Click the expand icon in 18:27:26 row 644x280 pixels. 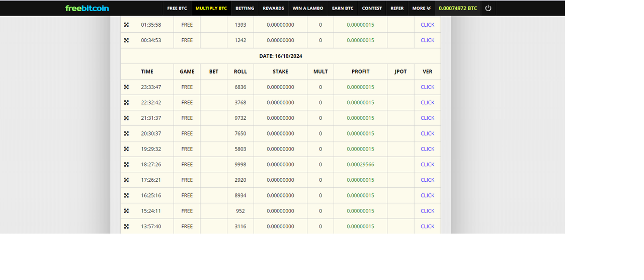coord(126,165)
